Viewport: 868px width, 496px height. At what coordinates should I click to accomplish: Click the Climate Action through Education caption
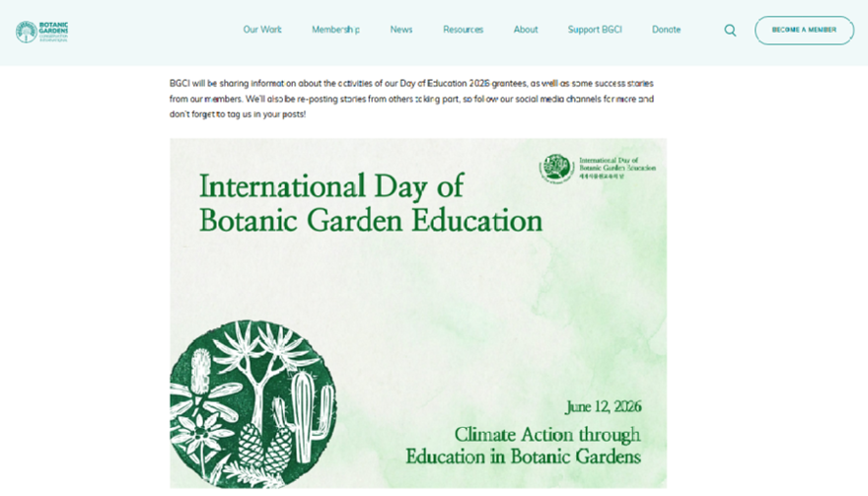click(x=523, y=446)
